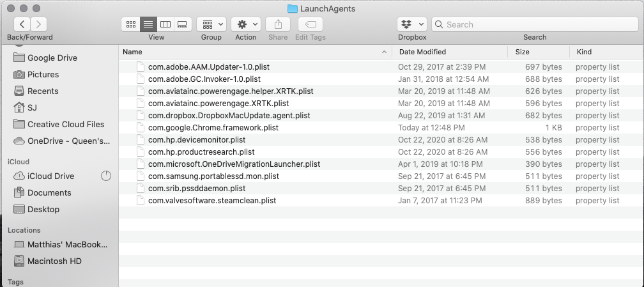This screenshot has width=644, height=287.
Task: Click the Share toolbar button
Action: [x=278, y=24]
